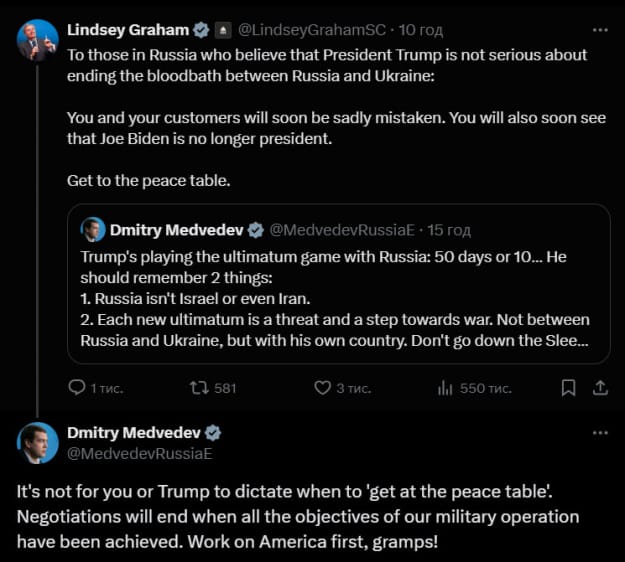The image size is (625, 562).
Task: Reply to Lindsey Graham's tweet
Action: coord(77,387)
